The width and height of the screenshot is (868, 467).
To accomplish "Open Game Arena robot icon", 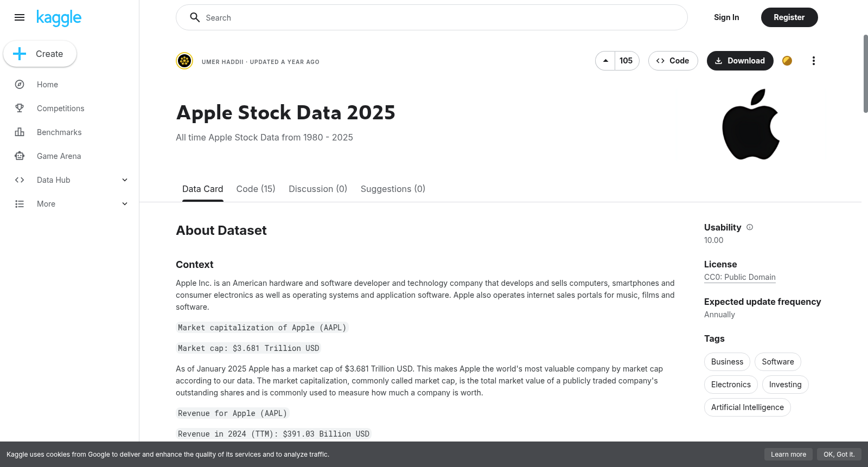I will [20, 156].
